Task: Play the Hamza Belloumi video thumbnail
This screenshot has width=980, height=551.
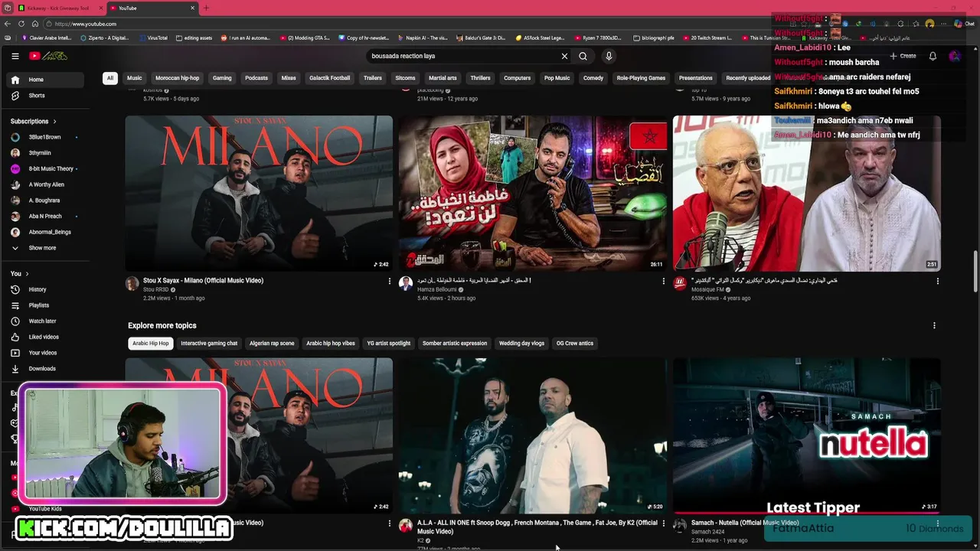Action: click(x=533, y=194)
